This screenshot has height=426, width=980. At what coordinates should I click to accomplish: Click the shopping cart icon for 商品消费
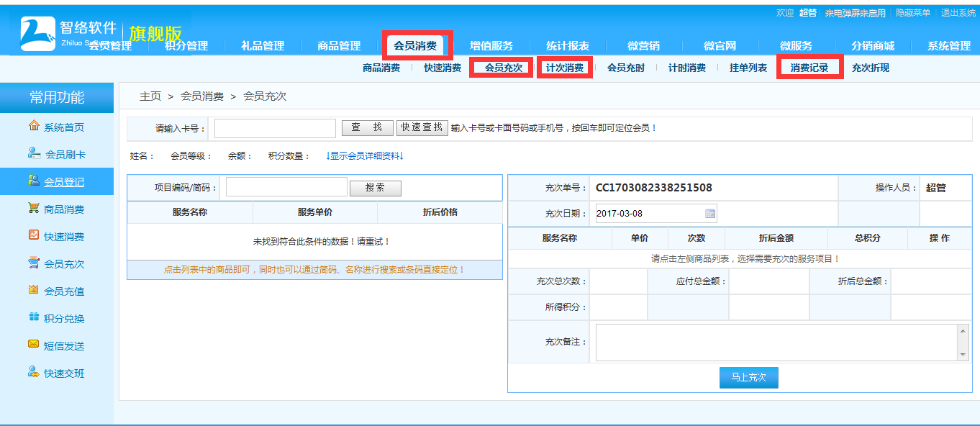pyautogui.click(x=34, y=208)
